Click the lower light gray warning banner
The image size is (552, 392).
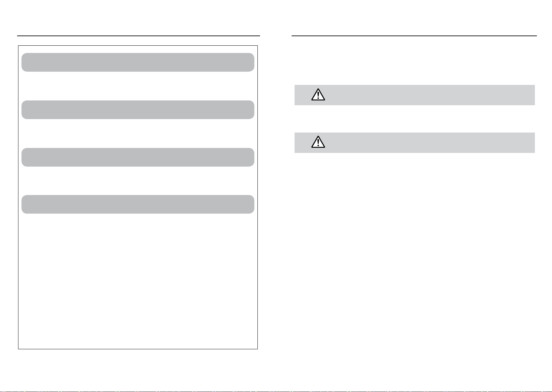coord(415,143)
